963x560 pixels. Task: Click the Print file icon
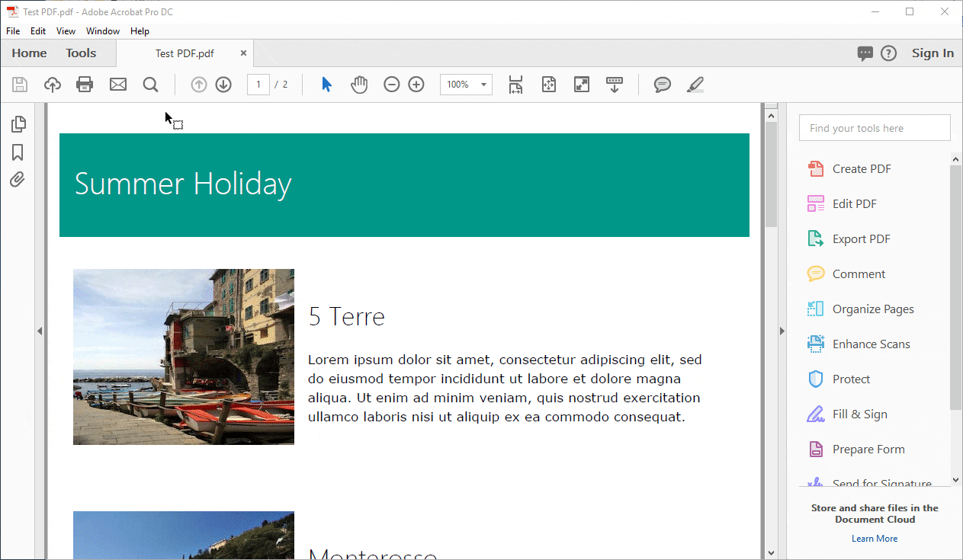(x=85, y=85)
